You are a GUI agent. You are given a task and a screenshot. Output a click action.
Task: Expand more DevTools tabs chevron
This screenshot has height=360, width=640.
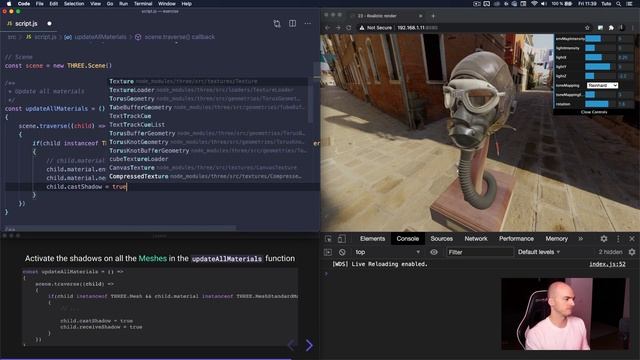click(x=580, y=239)
